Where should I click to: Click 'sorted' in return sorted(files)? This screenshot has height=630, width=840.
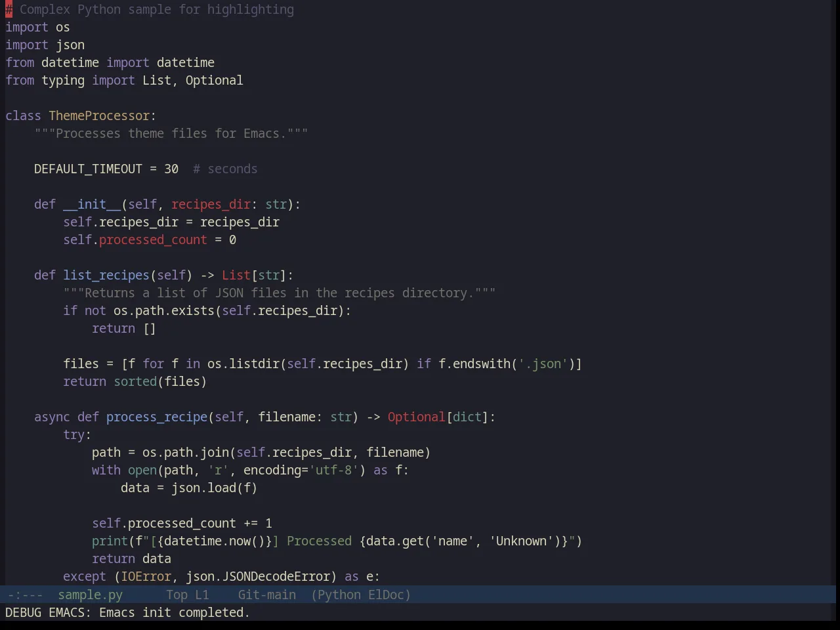coord(135,381)
